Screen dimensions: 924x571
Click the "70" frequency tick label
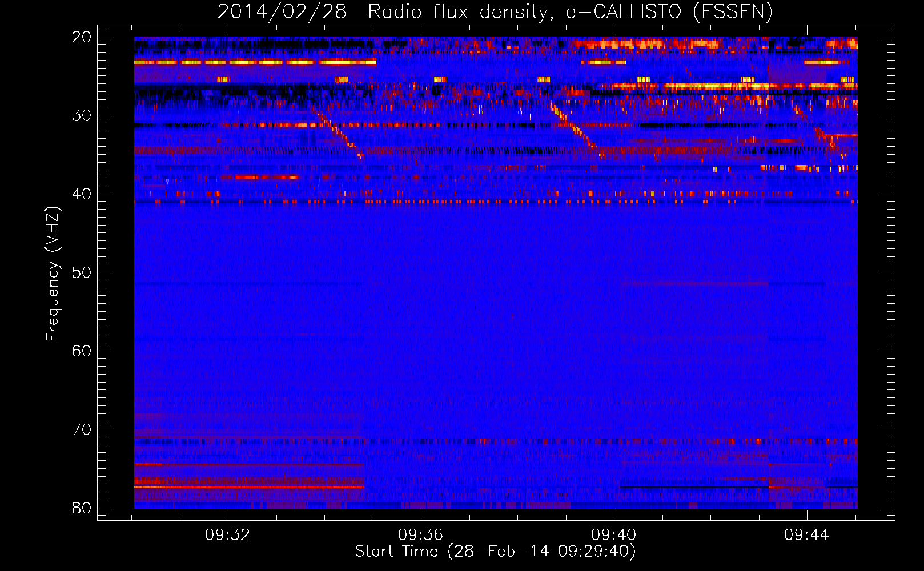click(x=82, y=429)
